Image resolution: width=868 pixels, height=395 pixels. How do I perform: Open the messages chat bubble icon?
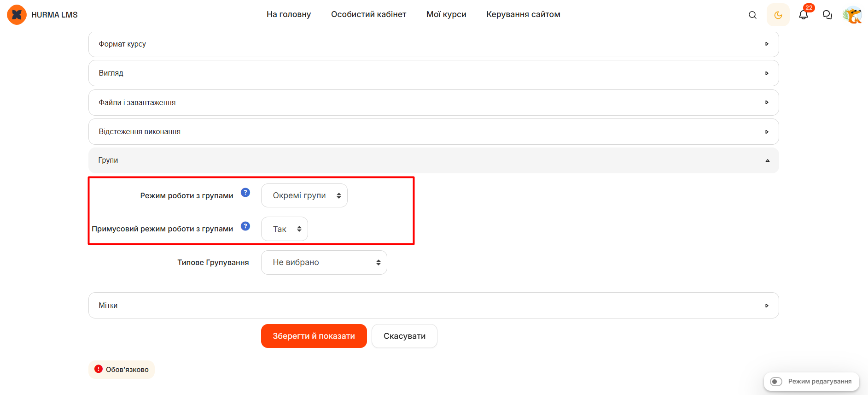click(x=827, y=15)
